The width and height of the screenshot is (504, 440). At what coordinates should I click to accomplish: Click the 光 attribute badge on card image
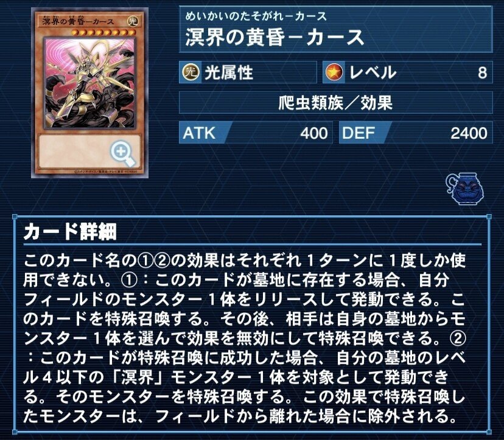pyautogui.click(x=133, y=21)
